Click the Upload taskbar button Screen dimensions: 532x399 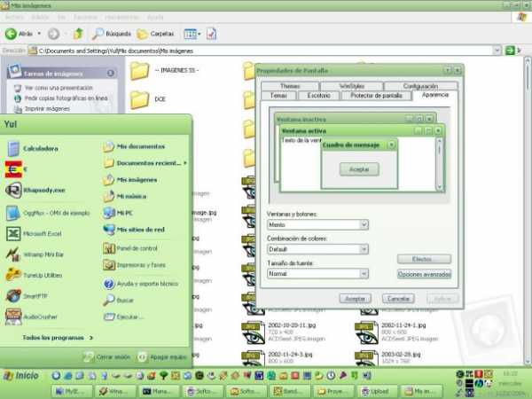pyautogui.click(x=376, y=391)
